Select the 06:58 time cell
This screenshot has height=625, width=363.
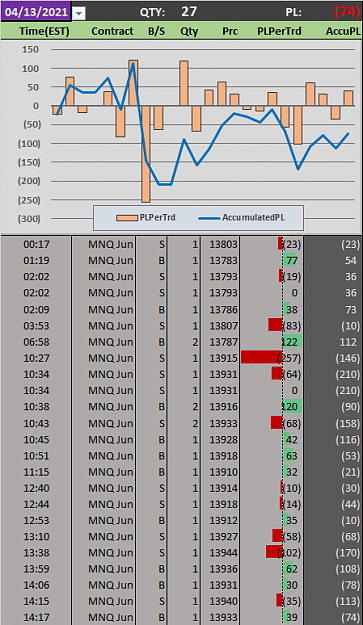(x=36, y=342)
